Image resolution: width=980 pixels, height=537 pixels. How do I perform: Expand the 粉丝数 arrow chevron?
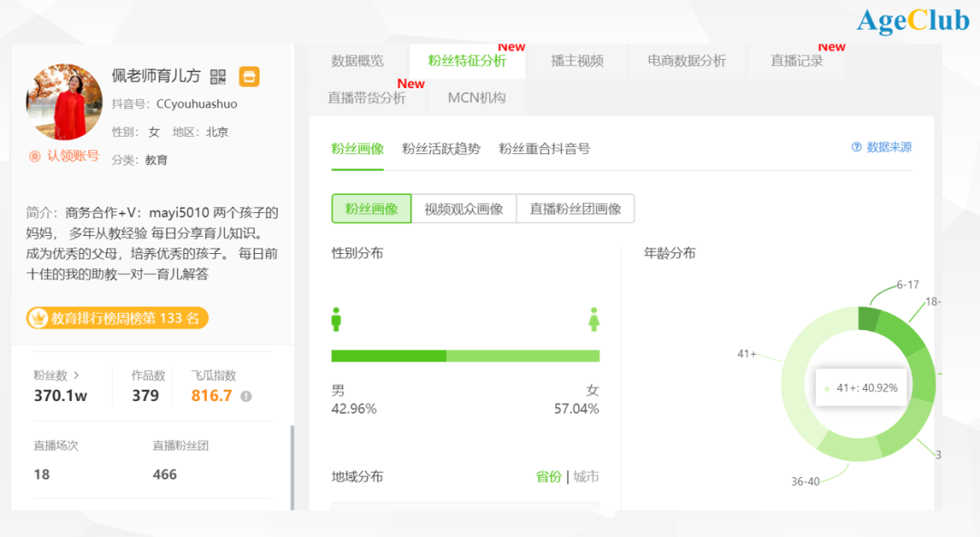tap(76, 375)
